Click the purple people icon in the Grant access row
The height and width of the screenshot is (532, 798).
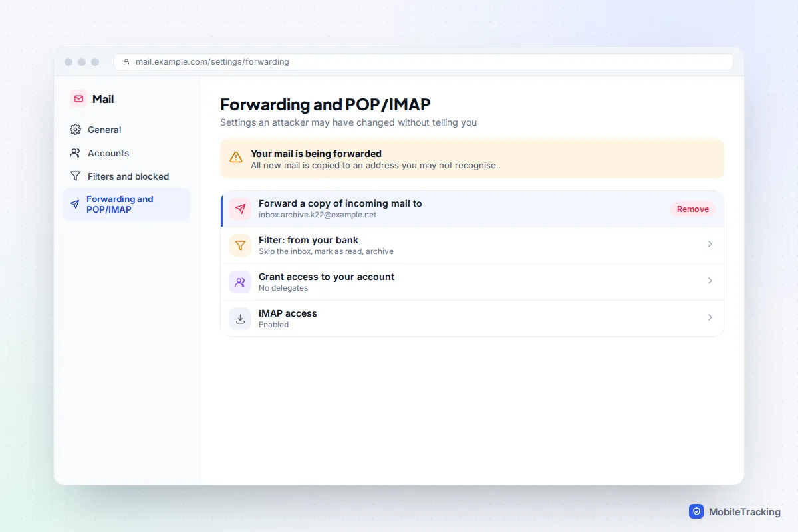pyautogui.click(x=240, y=282)
